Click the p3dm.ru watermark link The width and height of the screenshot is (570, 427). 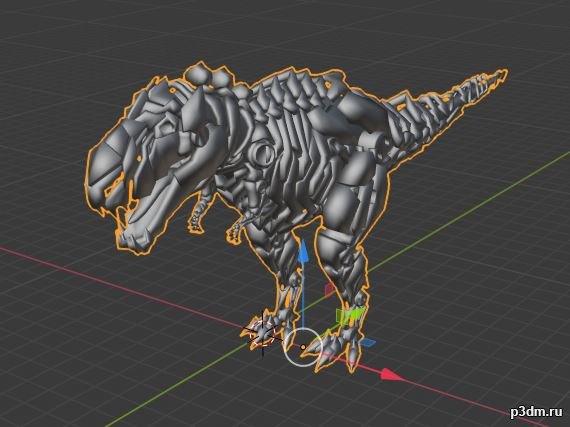click(x=536, y=412)
